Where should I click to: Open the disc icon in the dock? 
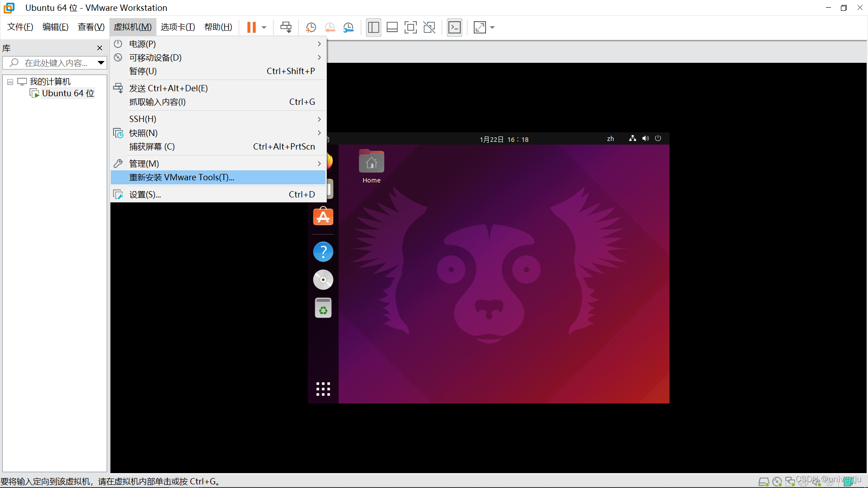click(x=323, y=280)
